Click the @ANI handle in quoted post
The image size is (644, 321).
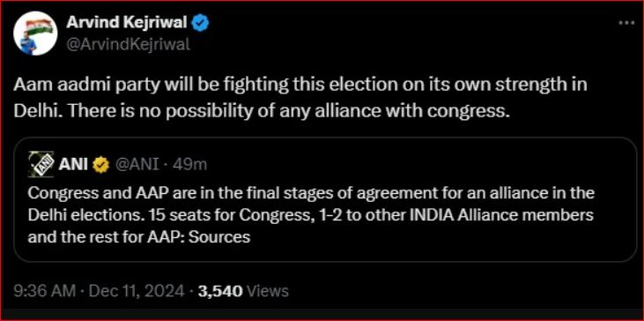[x=136, y=165]
